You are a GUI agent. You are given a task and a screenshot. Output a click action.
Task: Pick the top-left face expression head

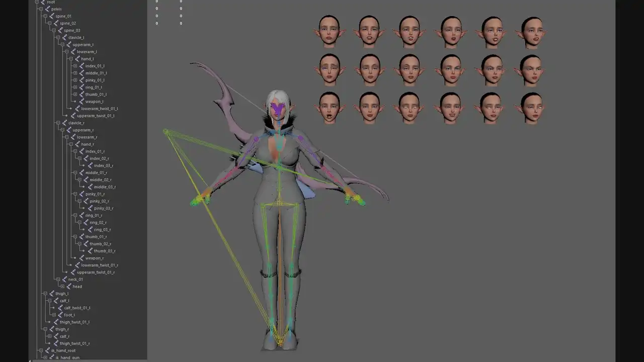(329, 30)
